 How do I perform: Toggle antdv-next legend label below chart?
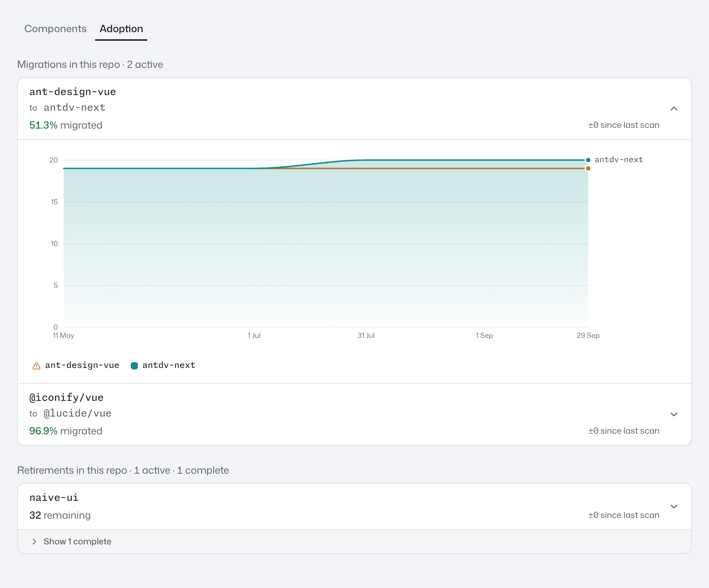169,365
